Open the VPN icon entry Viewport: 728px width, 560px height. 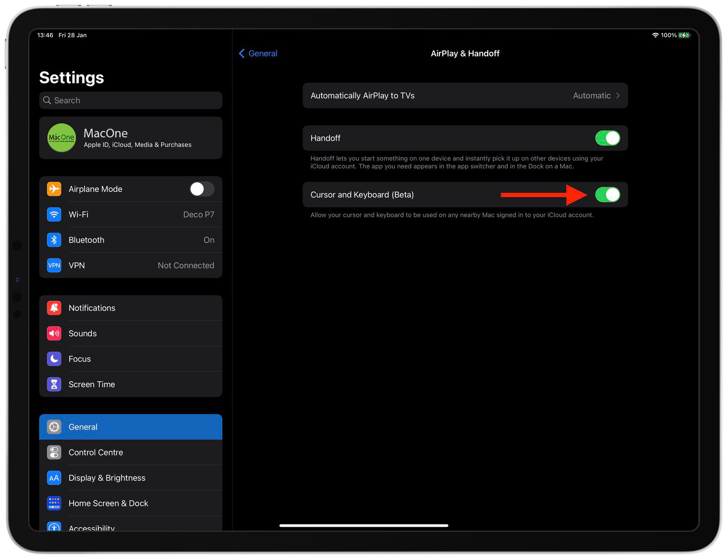pos(54,265)
